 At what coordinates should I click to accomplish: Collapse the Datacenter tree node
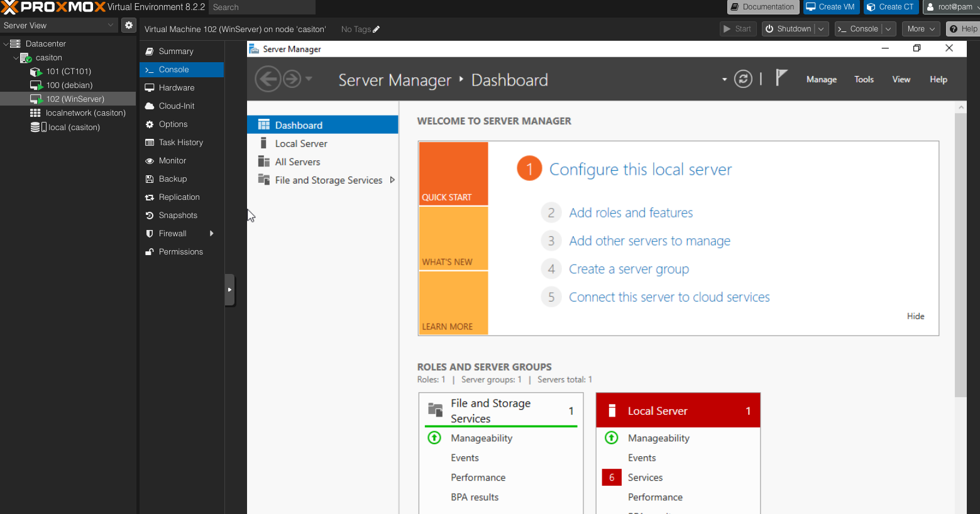[x=6, y=44]
